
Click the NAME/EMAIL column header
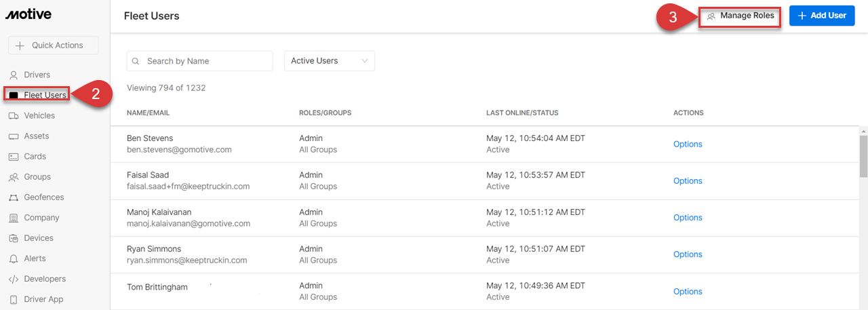148,113
